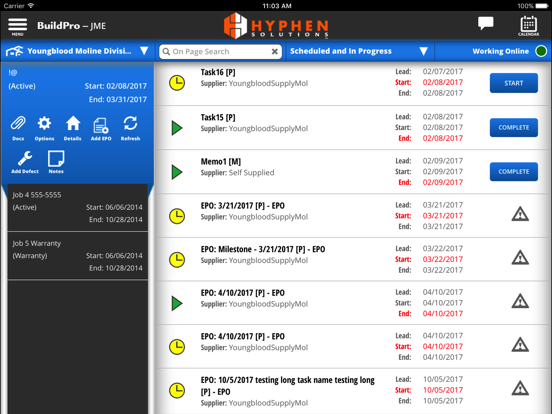Clear the On Page Search field
Viewport: 552px width, 414px height.
point(275,52)
